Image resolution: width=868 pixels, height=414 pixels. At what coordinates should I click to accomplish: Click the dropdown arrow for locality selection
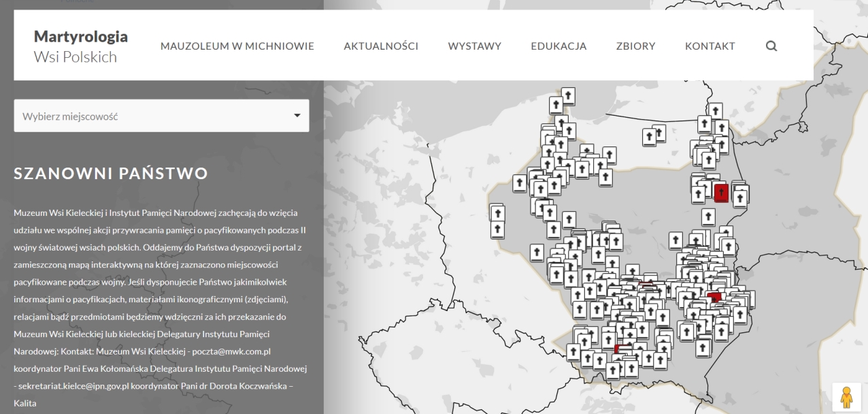click(297, 115)
